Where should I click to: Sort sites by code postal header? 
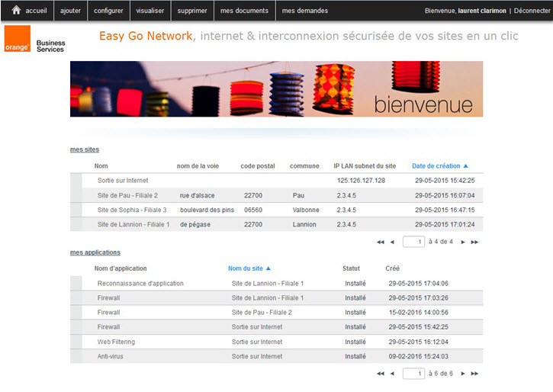click(x=258, y=165)
